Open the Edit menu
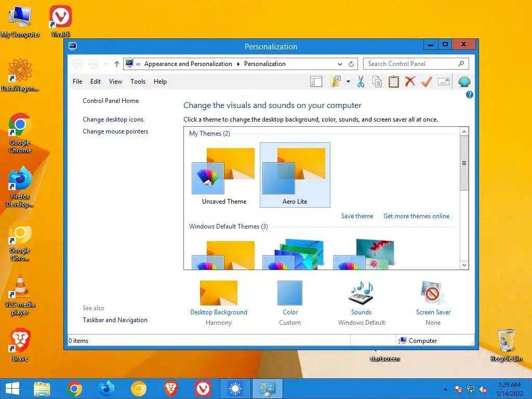 click(x=96, y=82)
